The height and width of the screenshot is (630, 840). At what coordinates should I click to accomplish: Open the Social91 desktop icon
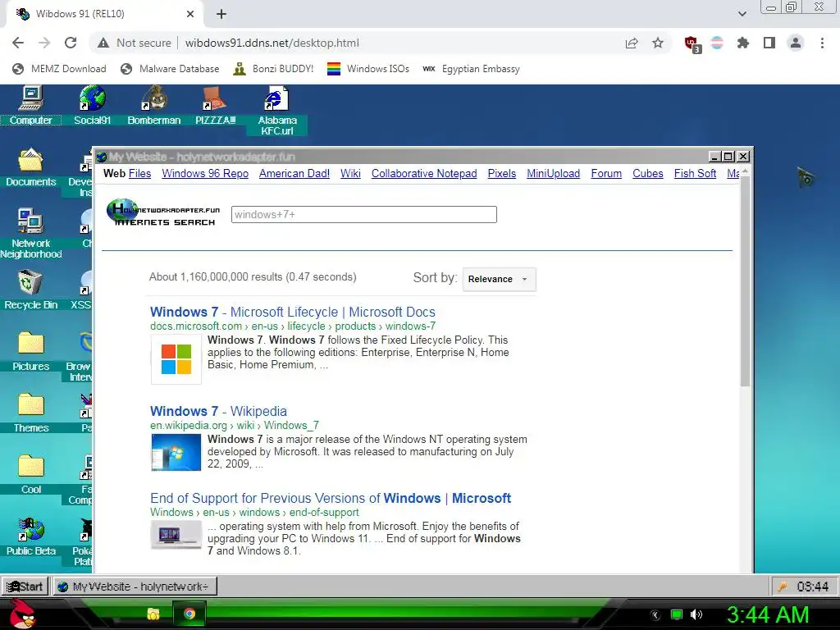pyautogui.click(x=92, y=106)
